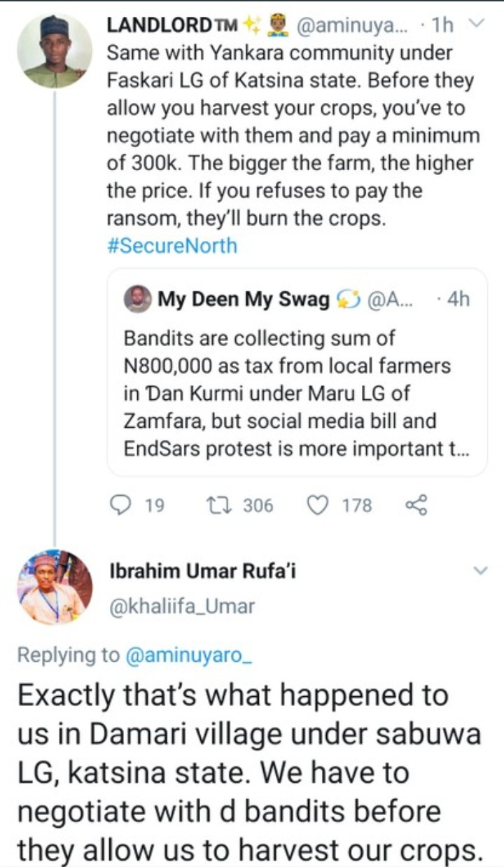Image resolution: width=504 pixels, height=867 pixels.
Task: Open the #SecureNorth hashtag
Action: (172, 247)
